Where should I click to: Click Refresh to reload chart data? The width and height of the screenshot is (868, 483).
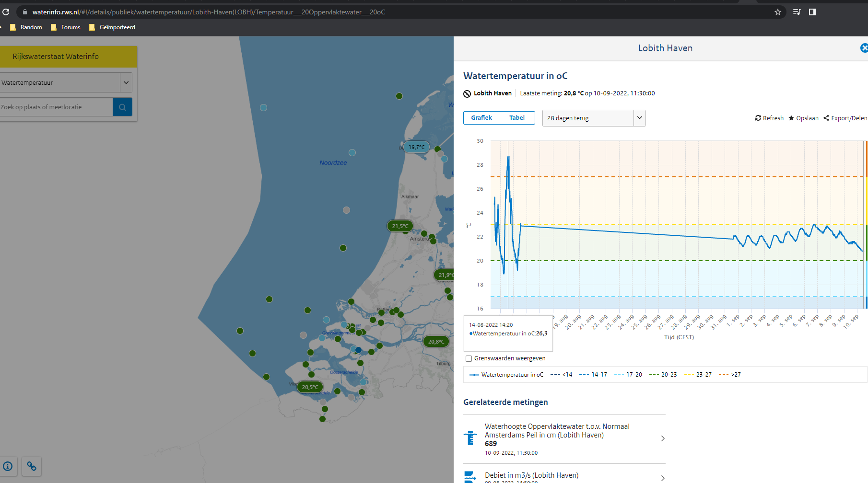769,118
